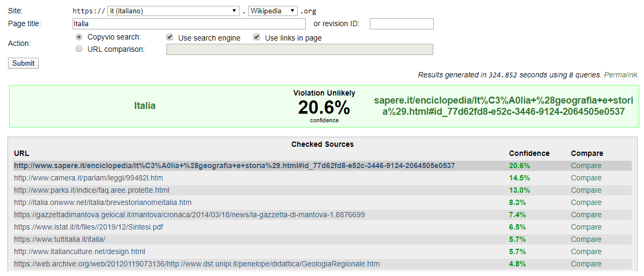Toggle the Use search engine checkbox
Image resolution: width=644 pixels, height=276 pixels.
(170, 37)
